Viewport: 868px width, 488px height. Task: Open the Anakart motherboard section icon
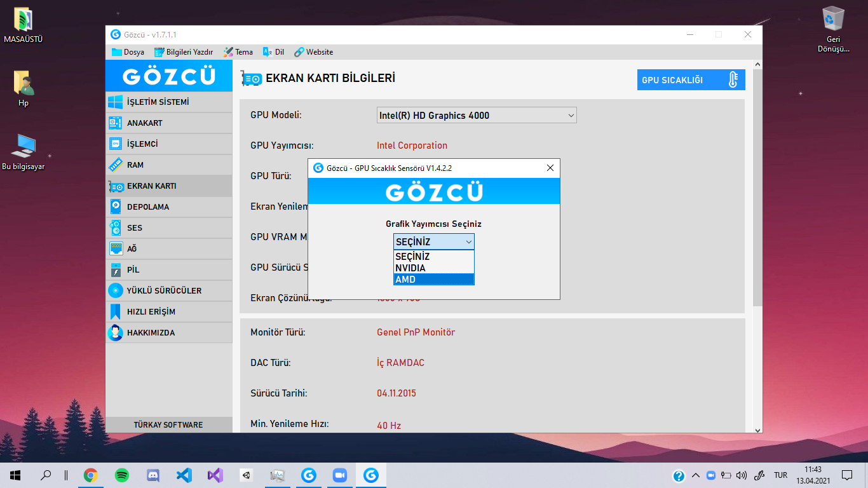click(115, 123)
